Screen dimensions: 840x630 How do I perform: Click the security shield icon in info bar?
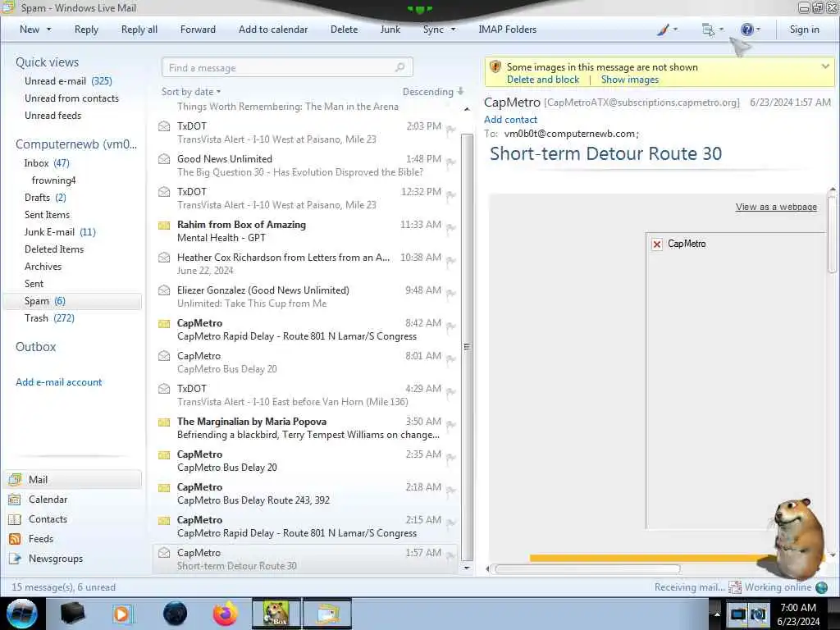pos(495,67)
